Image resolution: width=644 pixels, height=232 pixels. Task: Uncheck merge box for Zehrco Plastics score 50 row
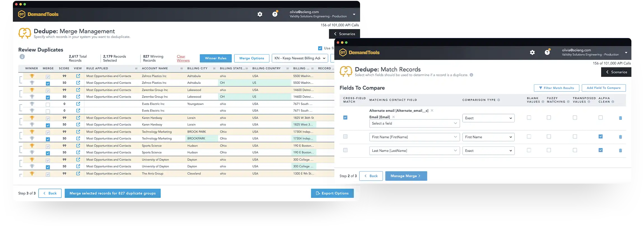pyautogui.click(x=48, y=83)
